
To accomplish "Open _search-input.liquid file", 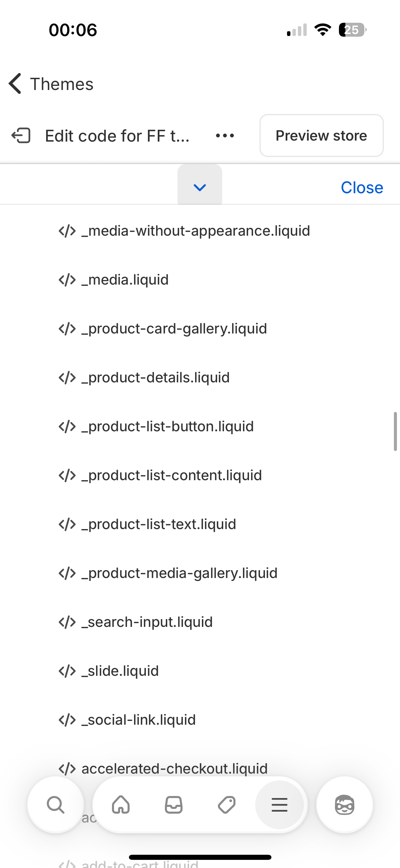I will coord(147,622).
